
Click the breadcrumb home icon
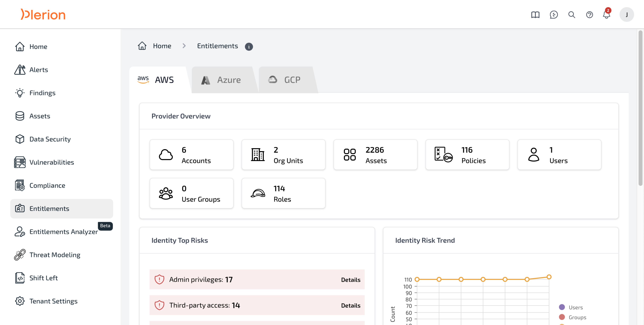(x=142, y=46)
